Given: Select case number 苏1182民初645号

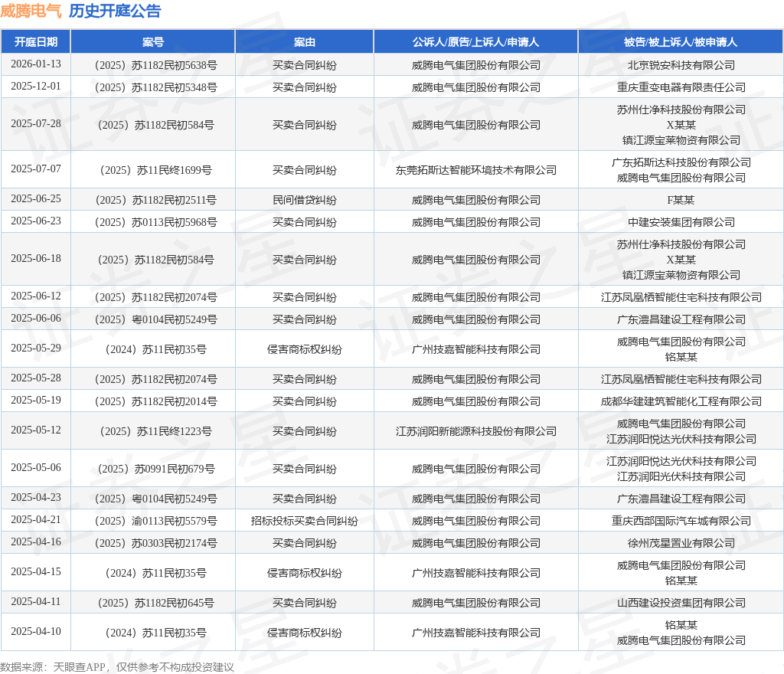Looking at the screenshot, I should tap(156, 603).
